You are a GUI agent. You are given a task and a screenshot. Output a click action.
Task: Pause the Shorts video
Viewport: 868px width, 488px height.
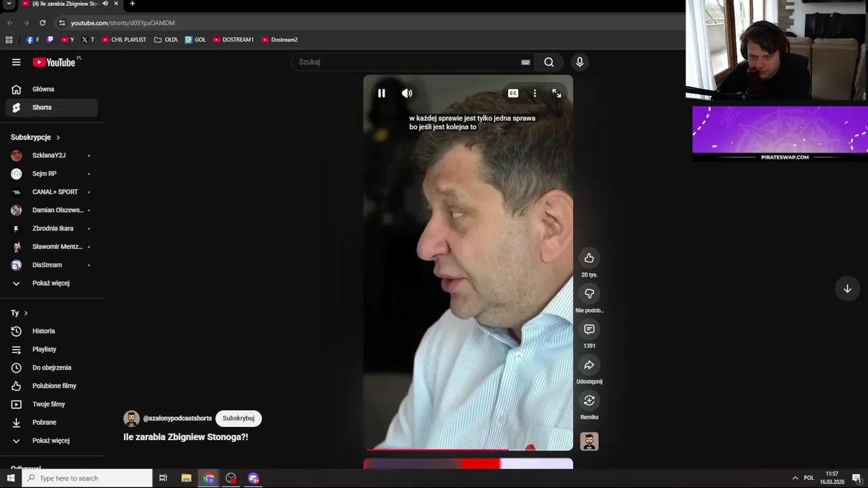[x=382, y=94]
